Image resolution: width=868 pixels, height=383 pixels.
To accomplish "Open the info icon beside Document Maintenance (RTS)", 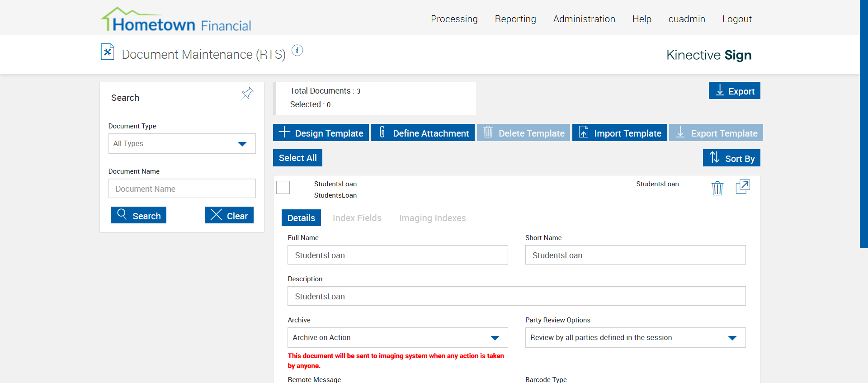I will [x=297, y=50].
